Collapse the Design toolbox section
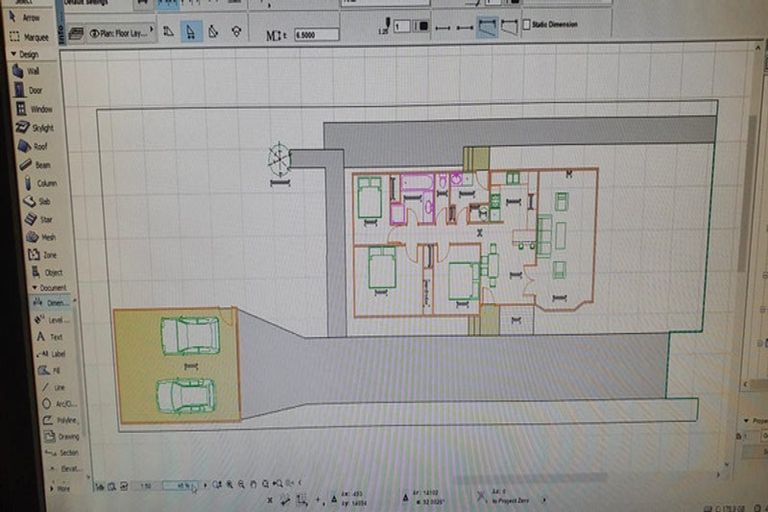The image size is (768, 512). [x=12, y=54]
